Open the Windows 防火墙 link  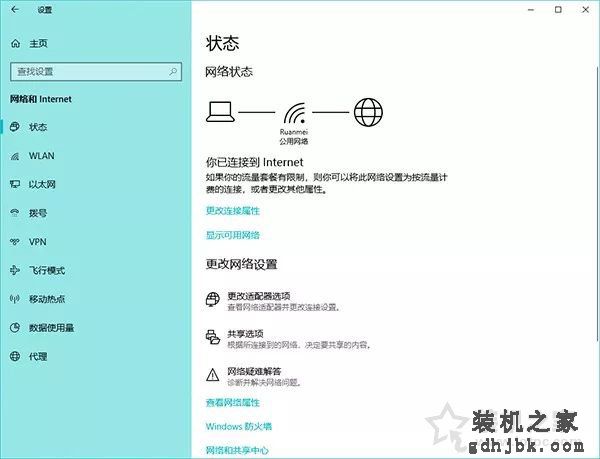[x=239, y=426]
